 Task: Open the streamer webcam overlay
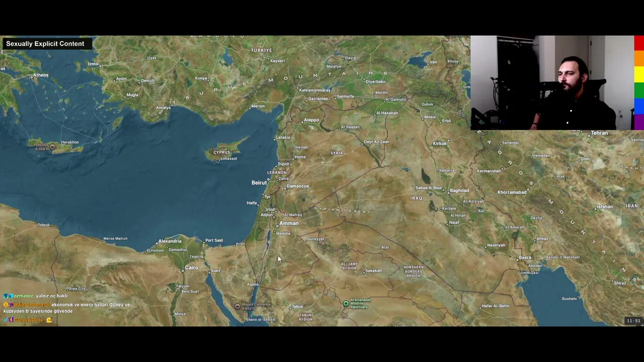[x=552, y=83]
